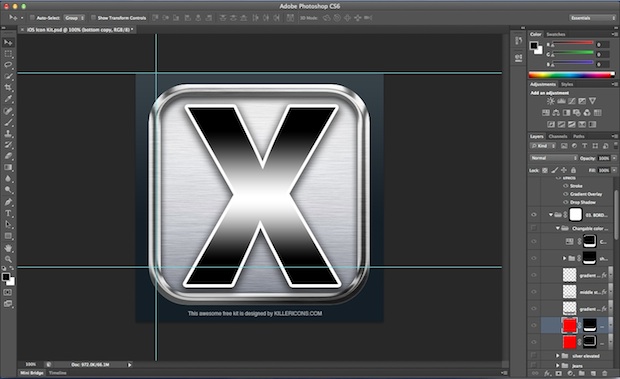Select the Zoom tool in toolbox

pos(8,259)
